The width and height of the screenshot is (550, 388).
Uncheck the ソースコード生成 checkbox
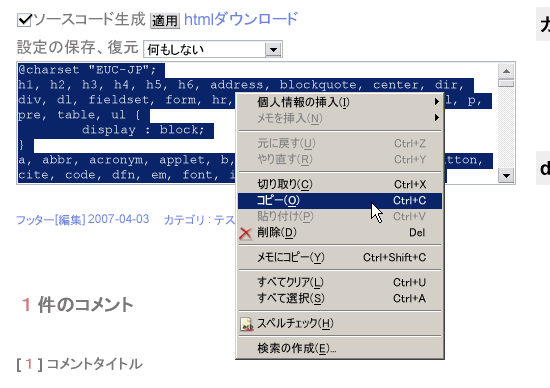click(x=24, y=20)
